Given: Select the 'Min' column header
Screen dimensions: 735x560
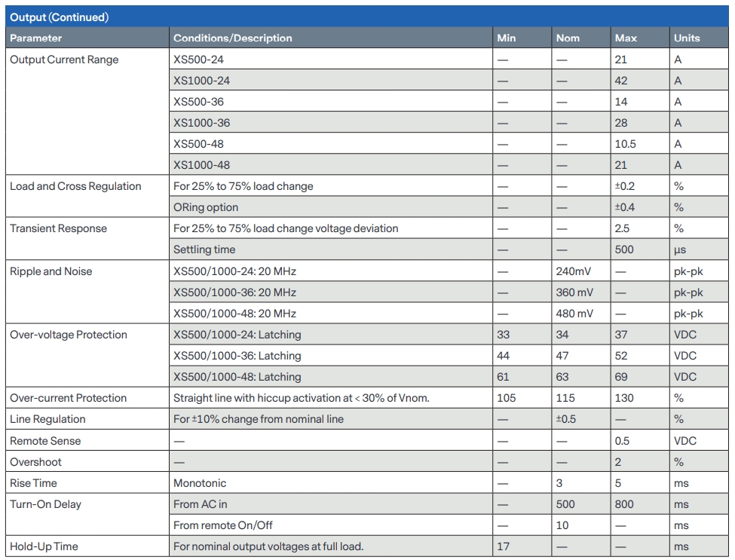Looking at the screenshot, I should pos(506,38).
